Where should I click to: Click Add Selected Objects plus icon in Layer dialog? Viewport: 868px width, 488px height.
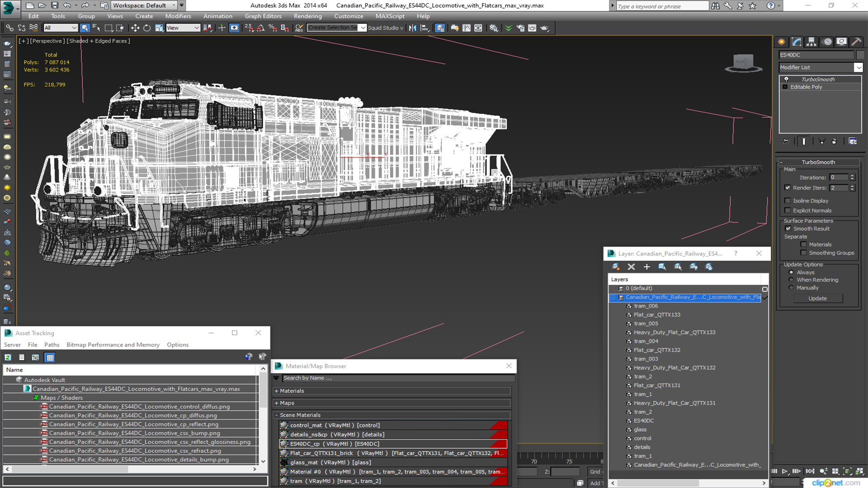pyautogui.click(x=647, y=267)
